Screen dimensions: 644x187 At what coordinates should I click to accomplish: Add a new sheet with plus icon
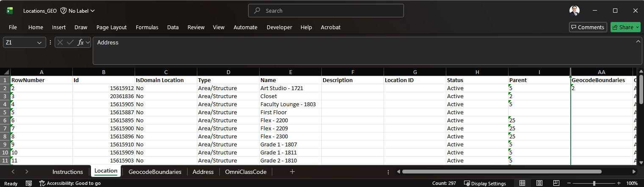[x=292, y=172]
